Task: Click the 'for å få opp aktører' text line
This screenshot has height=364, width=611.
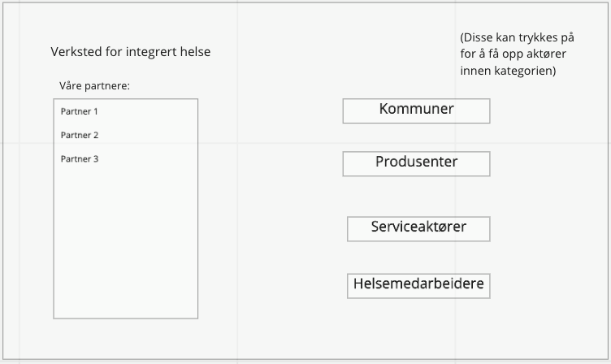Action: 513,54
